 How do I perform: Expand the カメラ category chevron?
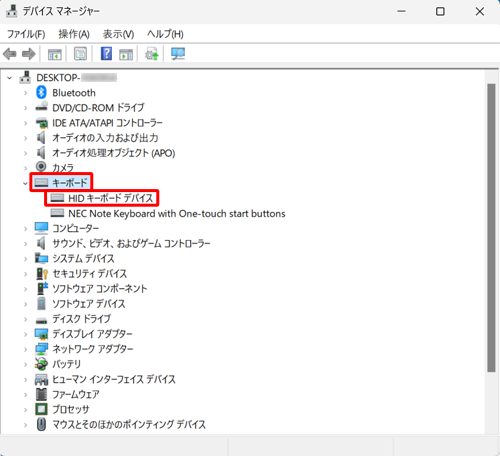point(25,168)
